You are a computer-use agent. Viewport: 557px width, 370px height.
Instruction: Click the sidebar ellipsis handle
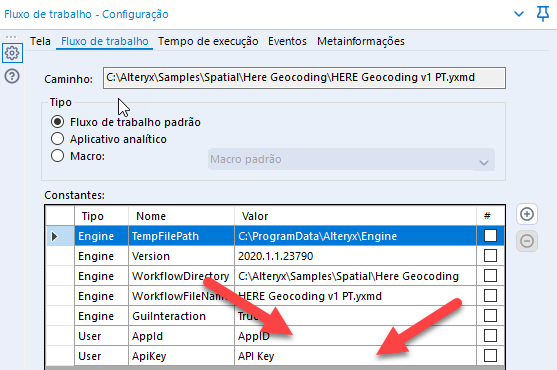coord(11,37)
